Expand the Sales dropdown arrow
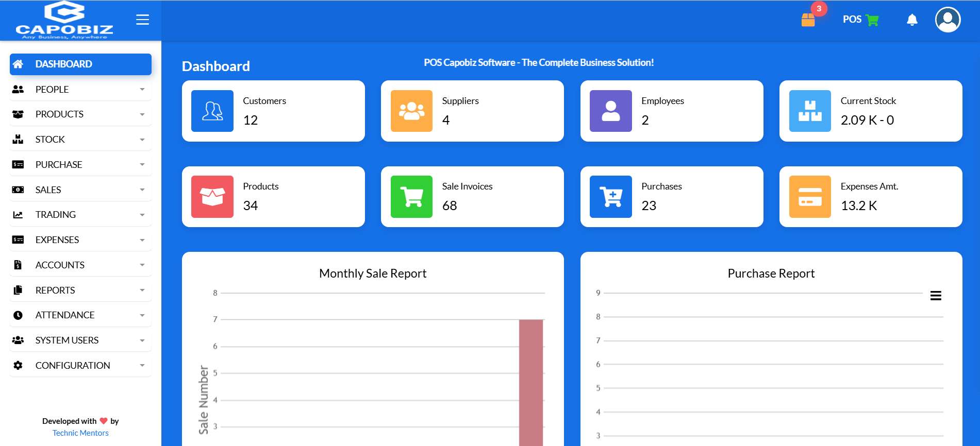The height and width of the screenshot is (446, 980). pyautogui.click(x=142, y=190)
